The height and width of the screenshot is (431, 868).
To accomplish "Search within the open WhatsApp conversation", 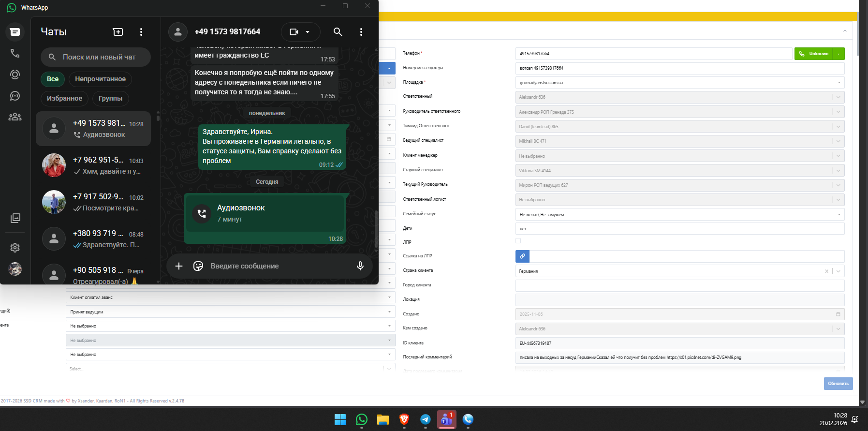I will pos(338,32).
